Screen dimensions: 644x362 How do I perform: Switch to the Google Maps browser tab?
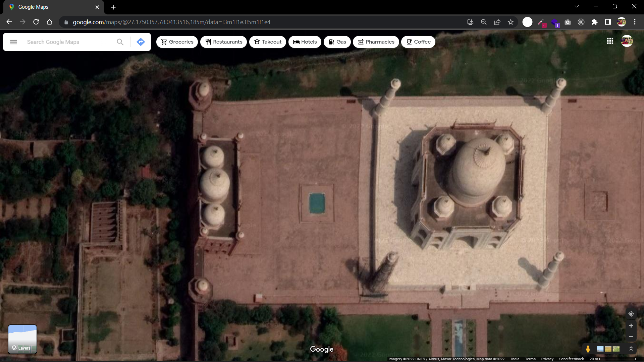(47, 7)
